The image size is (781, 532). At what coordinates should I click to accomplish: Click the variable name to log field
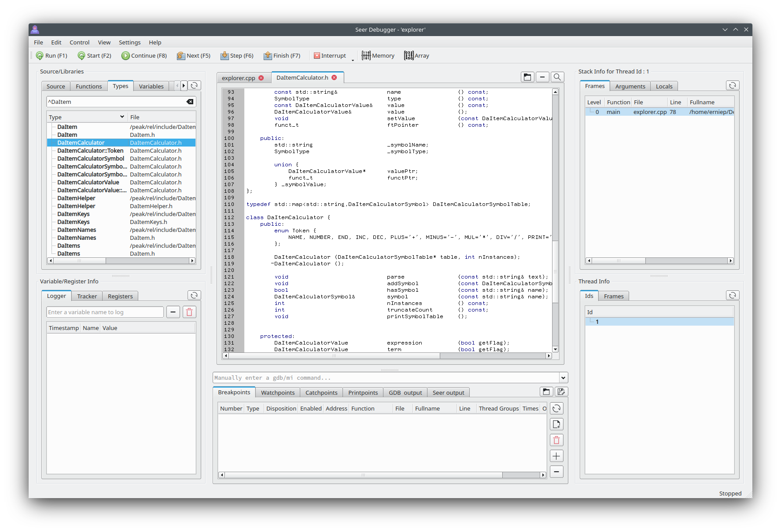tap(105, 312)
